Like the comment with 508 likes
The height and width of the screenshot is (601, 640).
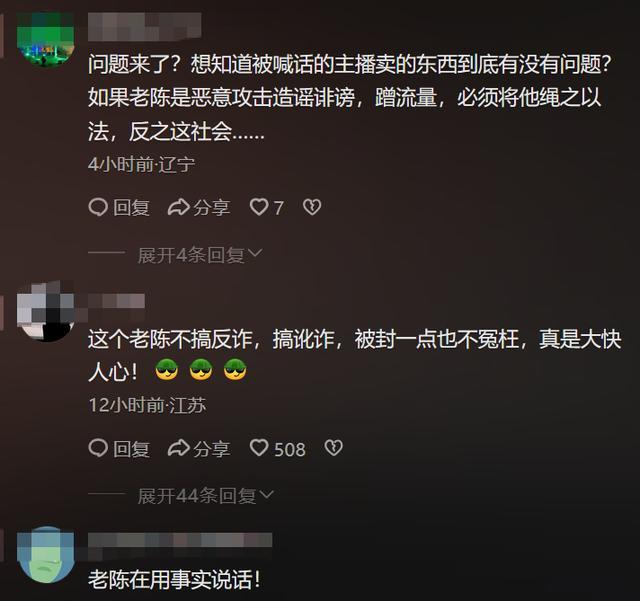tap(259, 448)
